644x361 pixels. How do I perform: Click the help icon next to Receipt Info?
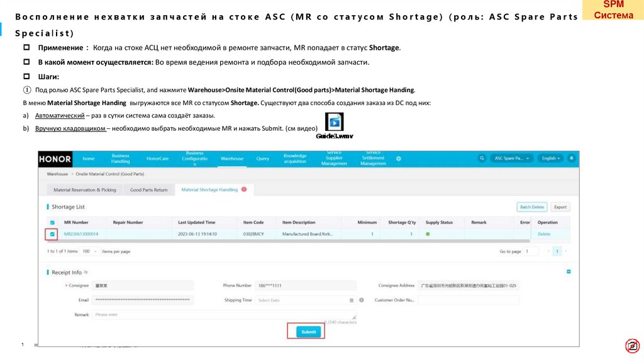(86, 272)
